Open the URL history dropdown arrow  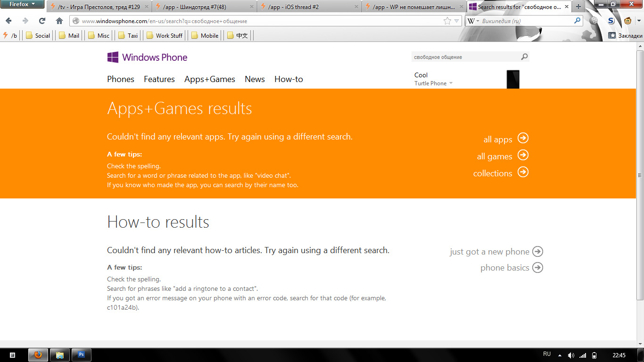click(x=456, y=21)
